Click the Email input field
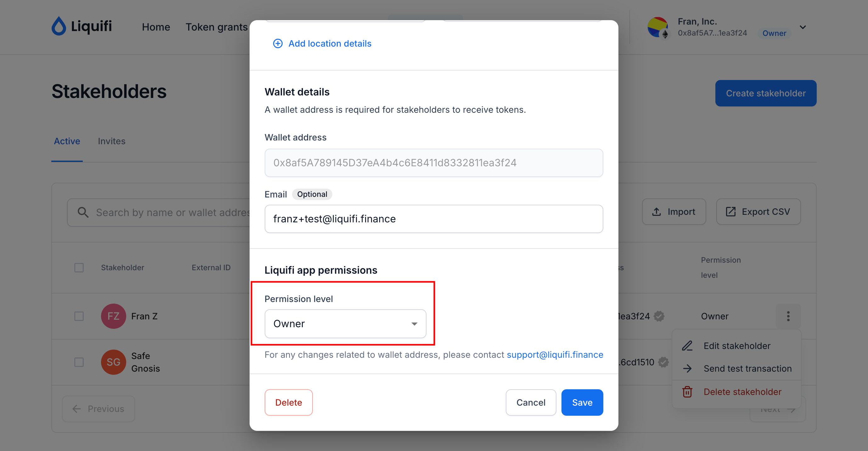Screen dimensions: 868x451 (434, 219)
